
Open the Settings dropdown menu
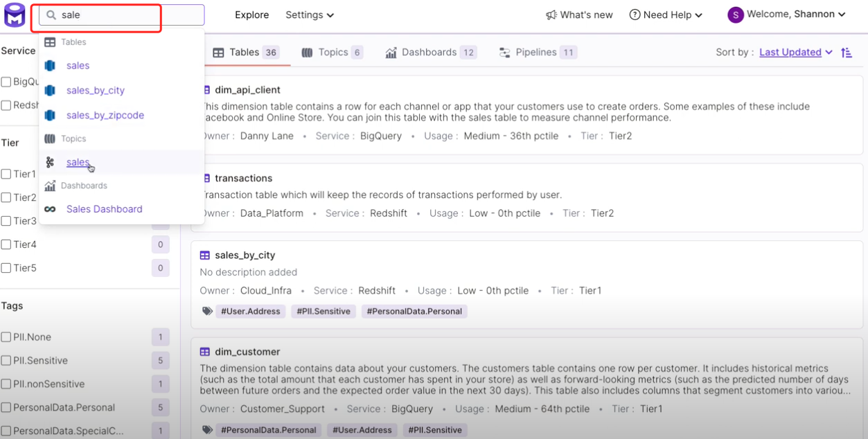[x=310, y=15]
